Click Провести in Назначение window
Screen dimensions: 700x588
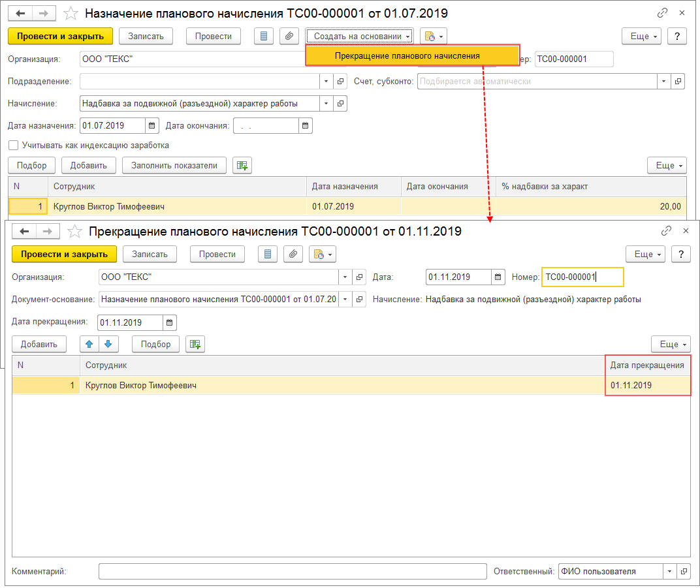pos(214,36)
